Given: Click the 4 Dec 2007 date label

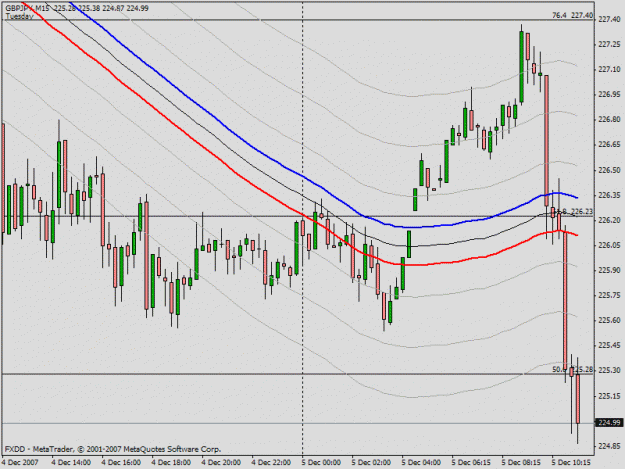Looking at the screenshot, I should [x=20, y=463].
